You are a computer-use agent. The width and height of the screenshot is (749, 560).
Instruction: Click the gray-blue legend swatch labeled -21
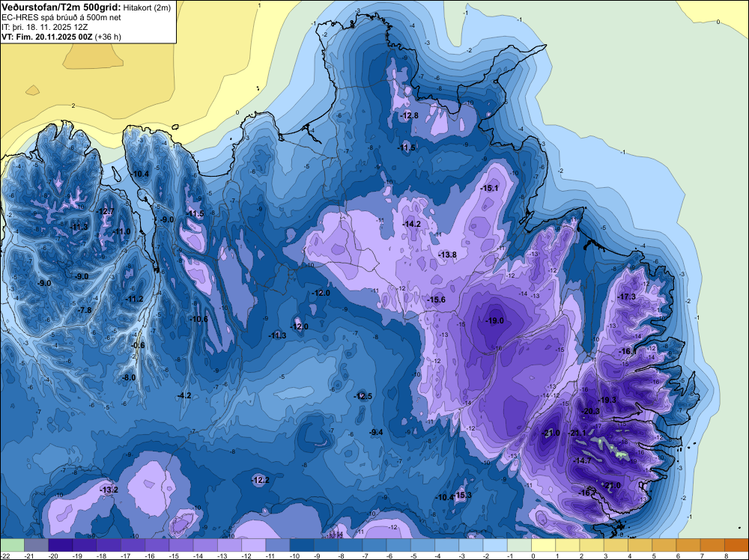[36, 545]
